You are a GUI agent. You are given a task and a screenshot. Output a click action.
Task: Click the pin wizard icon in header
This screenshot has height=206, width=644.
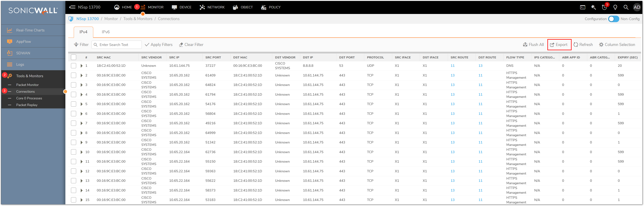(x=593, y=7)
